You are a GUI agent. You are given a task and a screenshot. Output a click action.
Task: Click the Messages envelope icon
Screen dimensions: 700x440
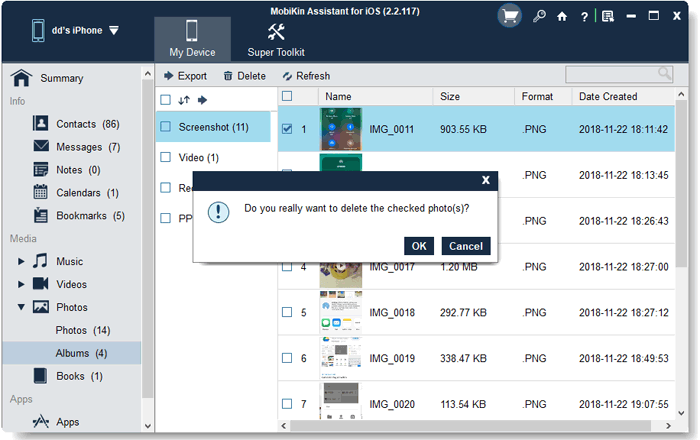(x=41, y=146)
